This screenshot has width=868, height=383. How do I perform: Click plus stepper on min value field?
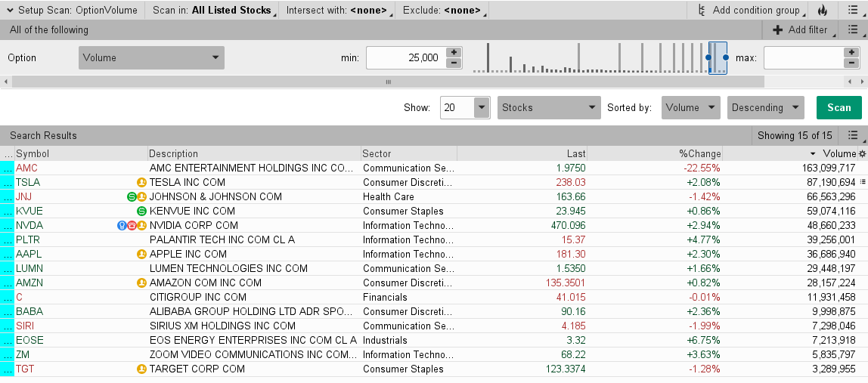click(x=454, y=52)
